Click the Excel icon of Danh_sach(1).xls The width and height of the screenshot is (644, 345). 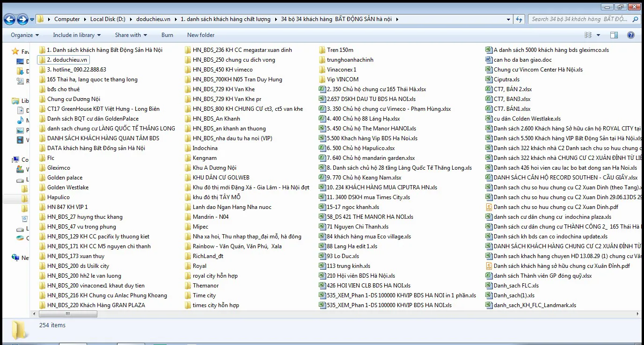click(489, 295)
